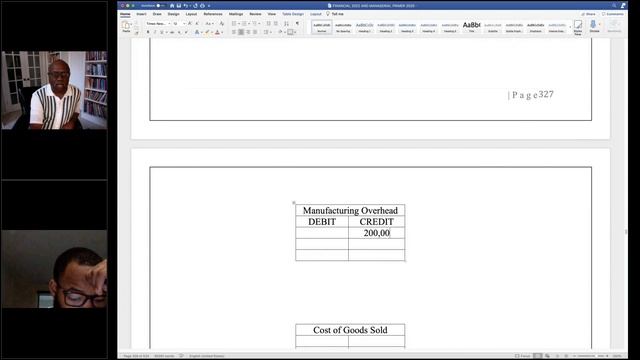Align text to the left
Viewport: 640px width, 360px height.
tap(234, 32)
